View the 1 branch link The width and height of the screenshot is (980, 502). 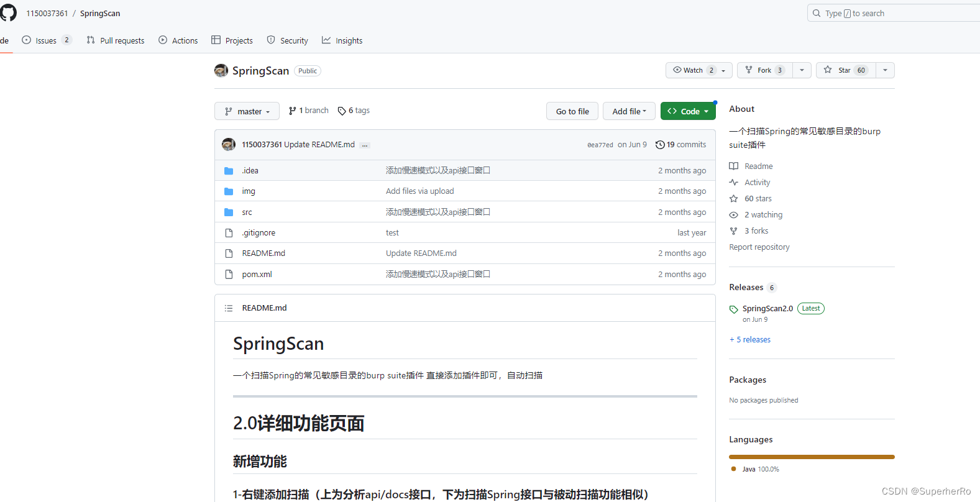(x=309, y=111)
